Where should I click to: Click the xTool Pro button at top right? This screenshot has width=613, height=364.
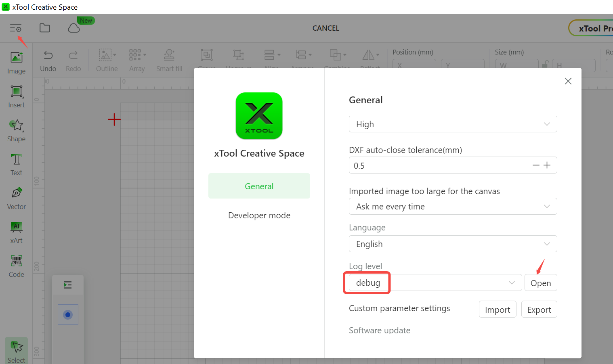(x=592, y=28)
